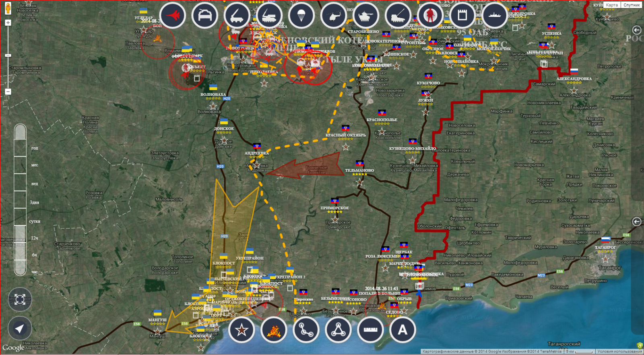Zoom in with the plus button

coord(8,23)
